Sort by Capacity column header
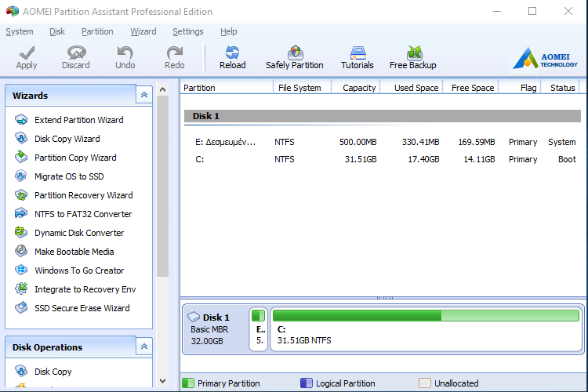The width and height of the screenshot is (588, 392). (355, 87)
